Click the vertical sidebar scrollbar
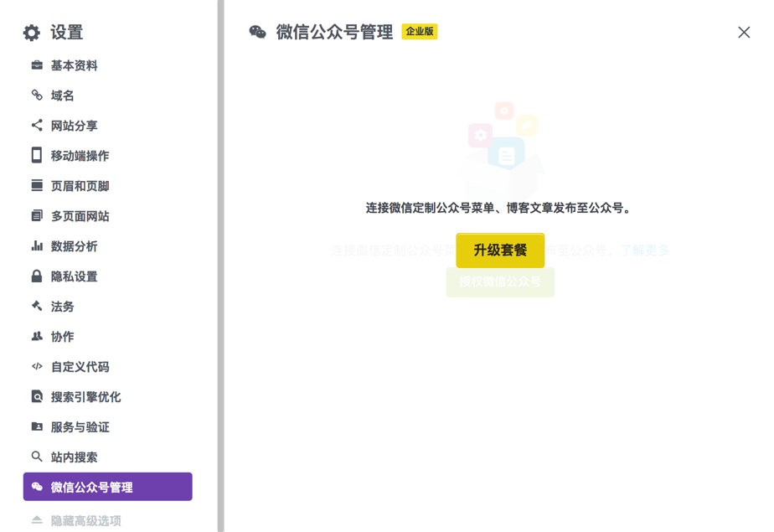The width and height of the screenshot is (774, 532). [x=220, y=266]
